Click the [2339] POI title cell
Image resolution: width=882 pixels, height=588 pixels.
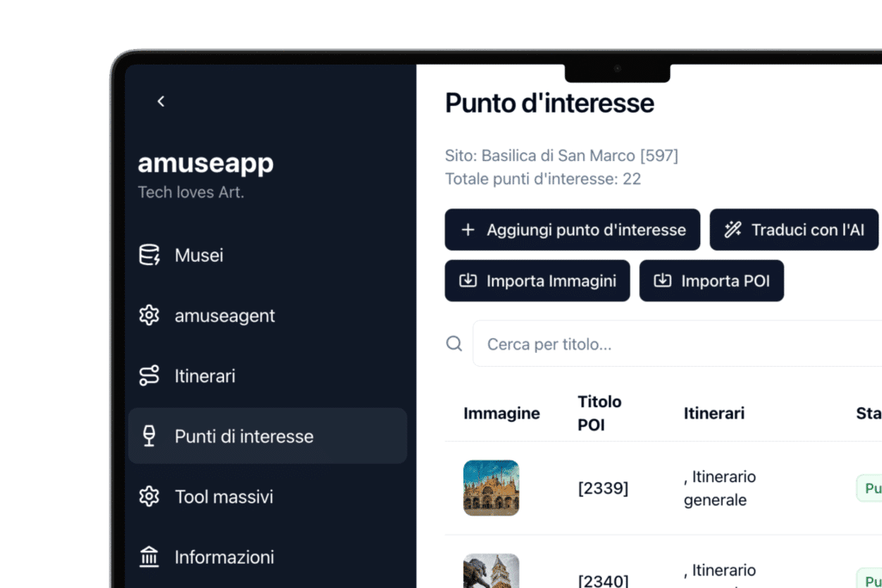click(x=603, y=488)
